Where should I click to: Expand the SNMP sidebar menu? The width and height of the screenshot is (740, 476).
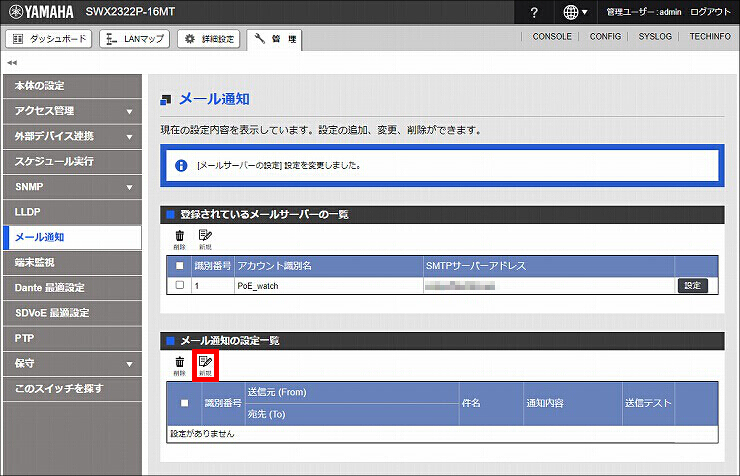pyautogui.click(x=72, y=187)
